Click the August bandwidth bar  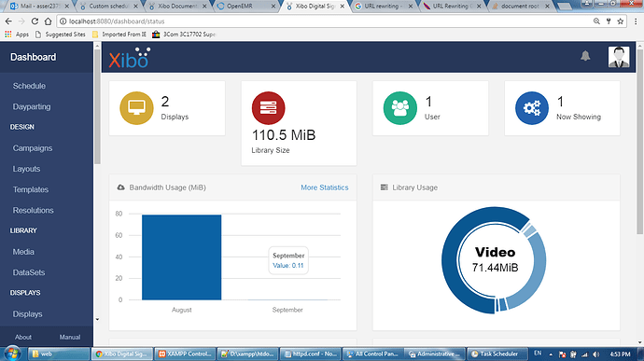(182, 257)
